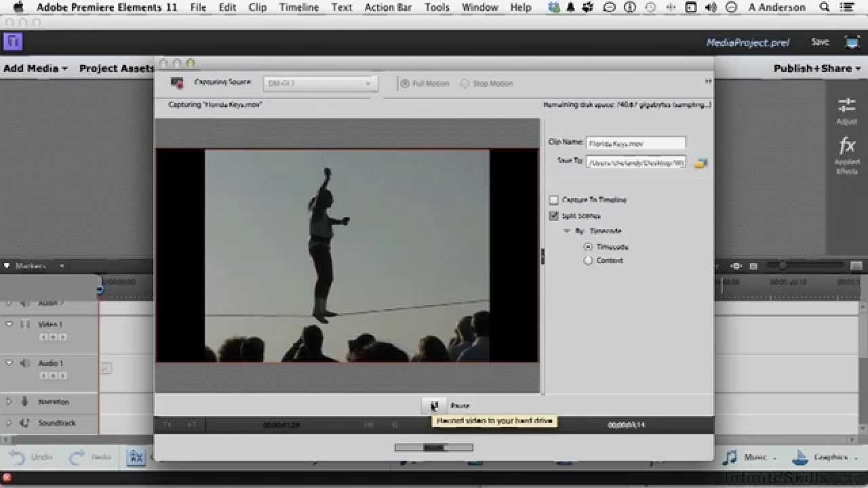Click the Narration microphone icon
This screenshot has width=868, height=488.
(25, 401)
